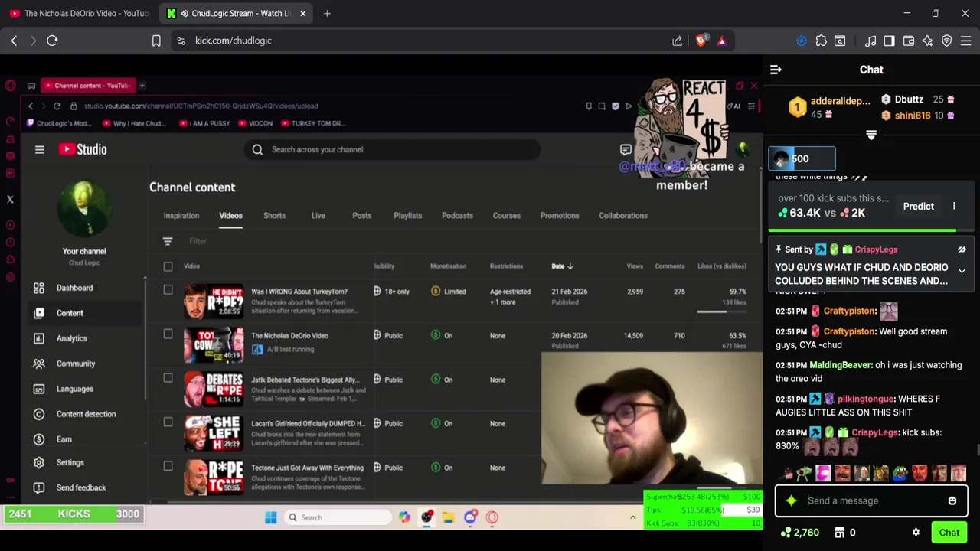Click the CrispyLegs username in chat
Screen dimensions: 980x551
[x=874, y=432]
